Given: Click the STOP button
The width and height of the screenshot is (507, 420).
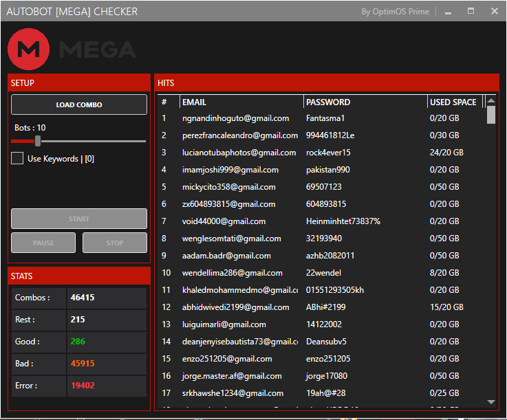Looking at the screenshot, I should tap(115, 243).
